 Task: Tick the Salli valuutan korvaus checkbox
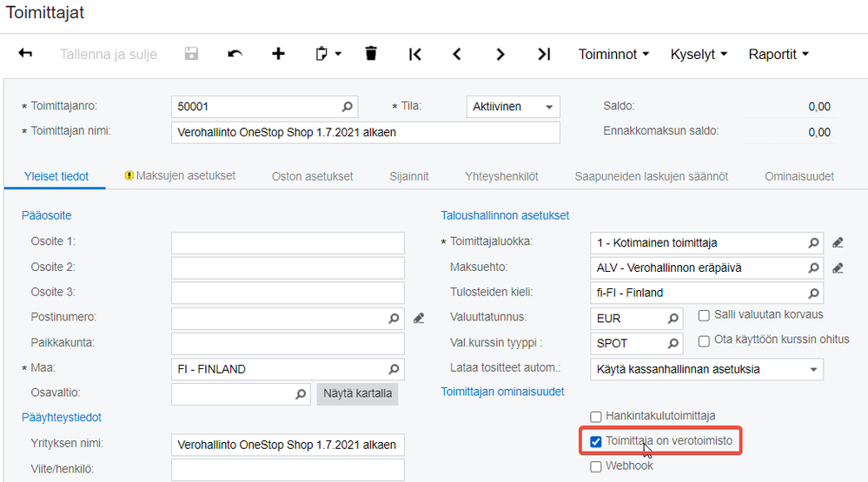(705, 314)
